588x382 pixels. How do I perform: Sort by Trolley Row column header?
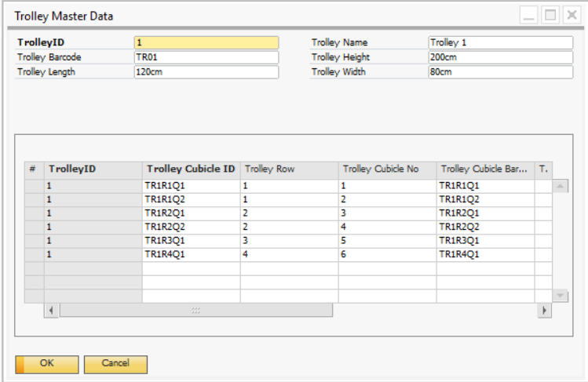288,169
